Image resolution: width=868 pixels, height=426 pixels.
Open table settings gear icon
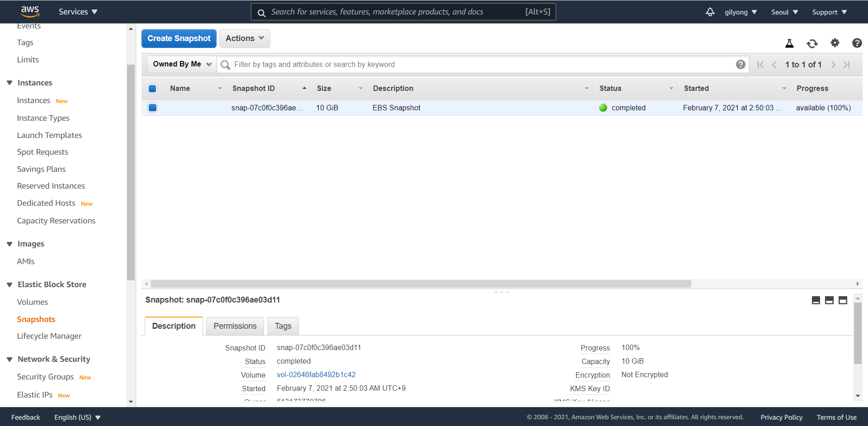tap(835, 43)
